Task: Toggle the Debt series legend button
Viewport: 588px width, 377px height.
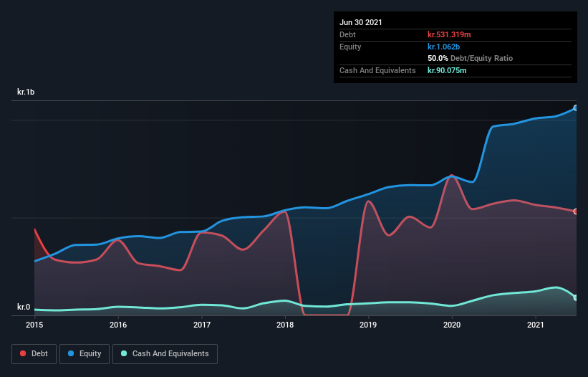Action: pos(34,354)
